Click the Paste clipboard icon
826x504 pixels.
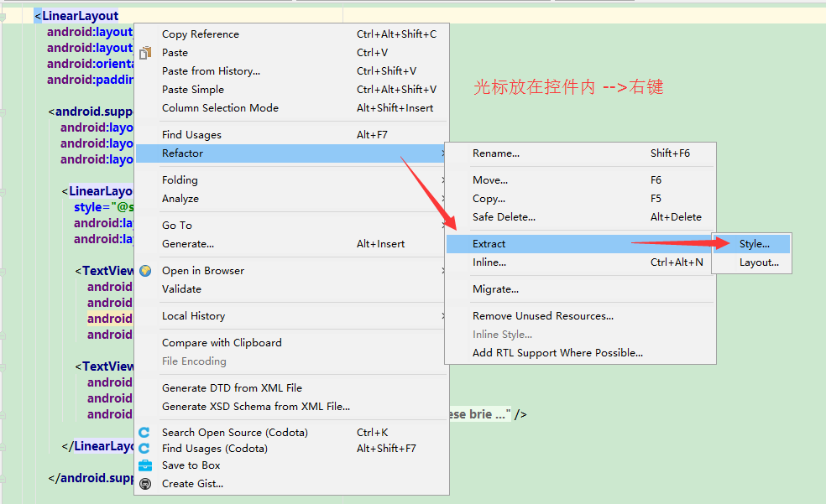pos(145,53)
